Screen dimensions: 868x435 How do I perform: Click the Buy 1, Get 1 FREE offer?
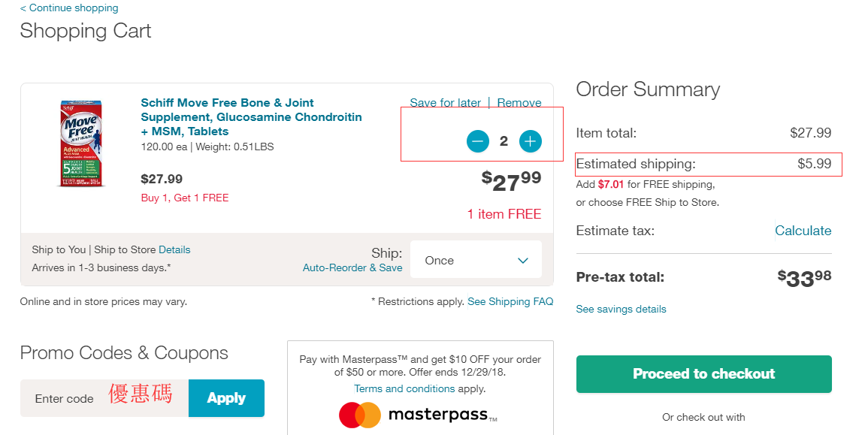pos(185,198)
